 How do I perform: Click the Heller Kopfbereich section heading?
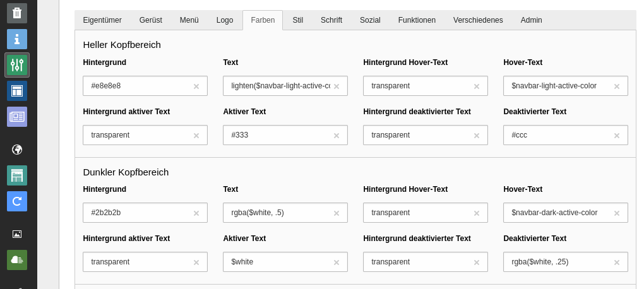tap(122, 45)
